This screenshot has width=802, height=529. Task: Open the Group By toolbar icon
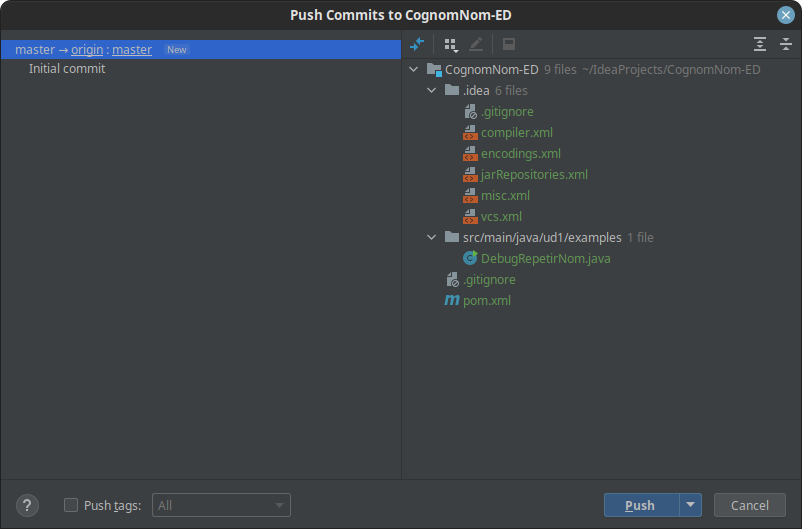[451, 45]
